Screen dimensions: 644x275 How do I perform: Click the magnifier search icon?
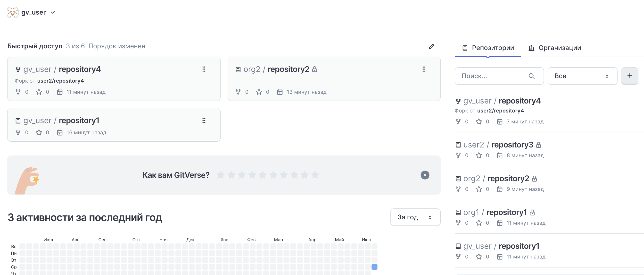point(531,76)
